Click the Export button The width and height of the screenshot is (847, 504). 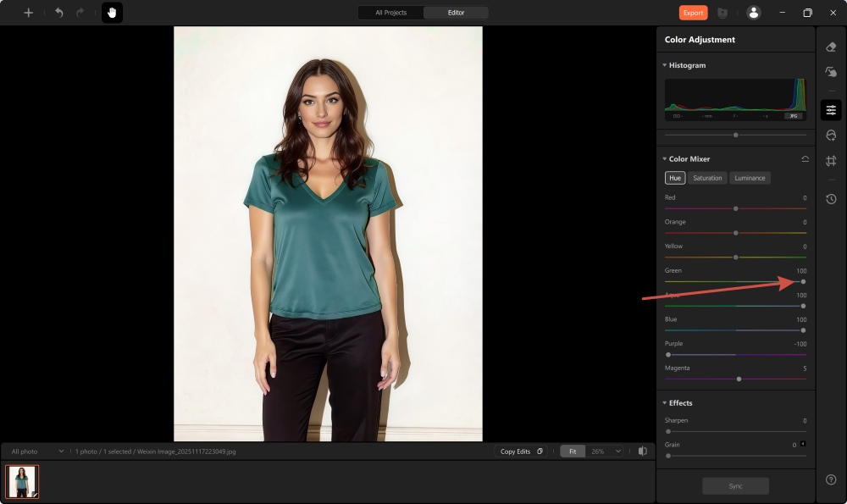[x=692, y=13]
